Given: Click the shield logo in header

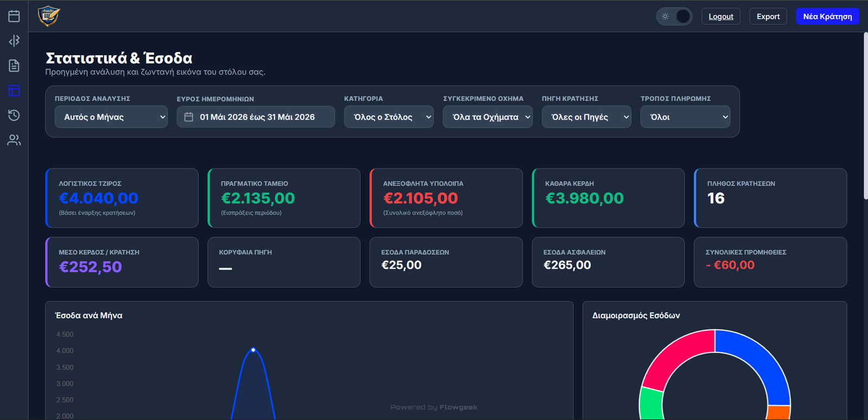Looking at the screenshot, I should (49, 16).
